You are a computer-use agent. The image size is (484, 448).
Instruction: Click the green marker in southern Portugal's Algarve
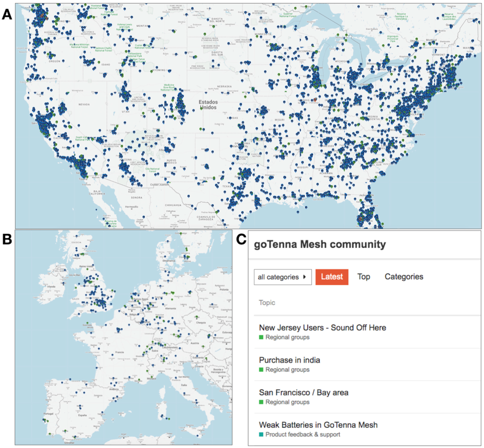click(x=50, y=434)
